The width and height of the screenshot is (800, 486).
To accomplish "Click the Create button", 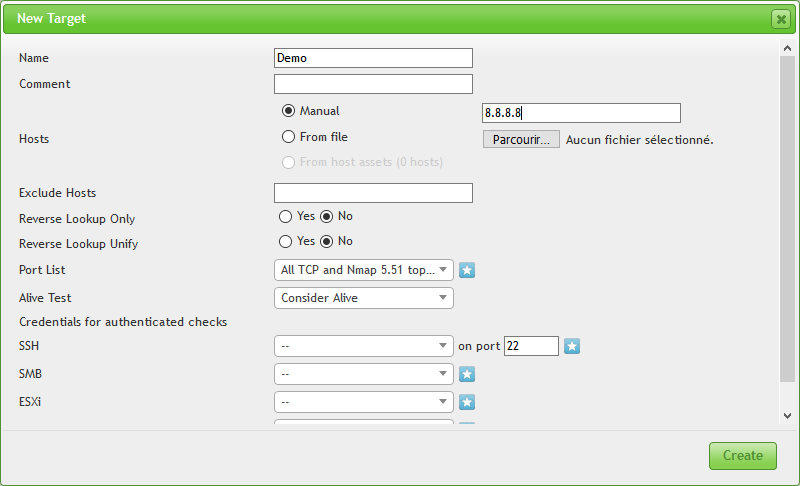I will (742, 455).
